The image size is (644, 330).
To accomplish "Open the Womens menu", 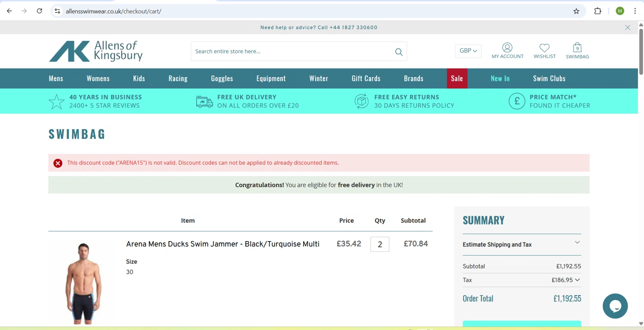I will point(98,79).
